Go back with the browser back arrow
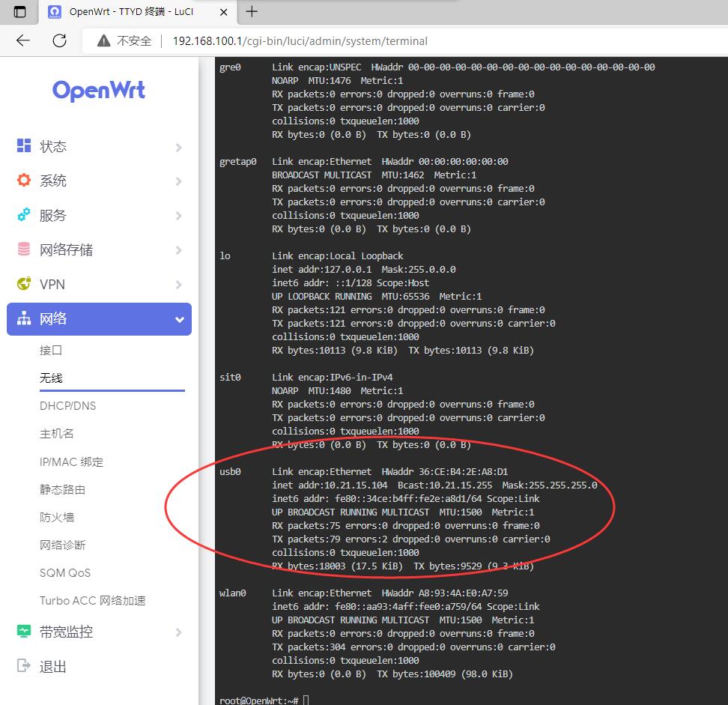The image size is (728, 705). tap(23, 40)
